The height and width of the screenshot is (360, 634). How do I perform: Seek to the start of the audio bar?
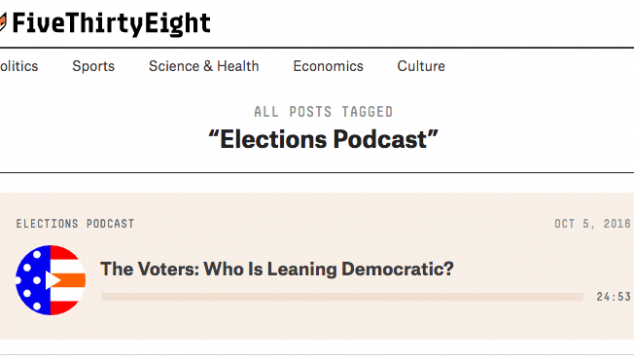[102, 297]
